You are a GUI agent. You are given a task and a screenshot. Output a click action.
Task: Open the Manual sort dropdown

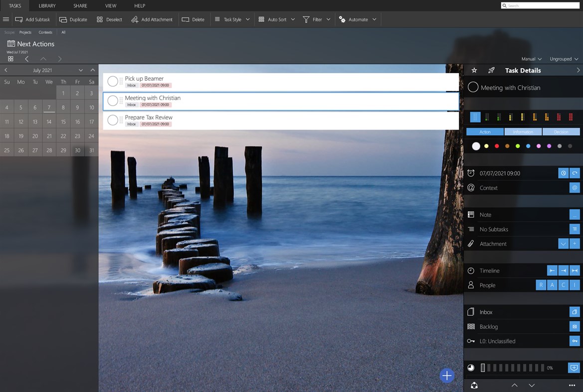(x=531, y=59)
